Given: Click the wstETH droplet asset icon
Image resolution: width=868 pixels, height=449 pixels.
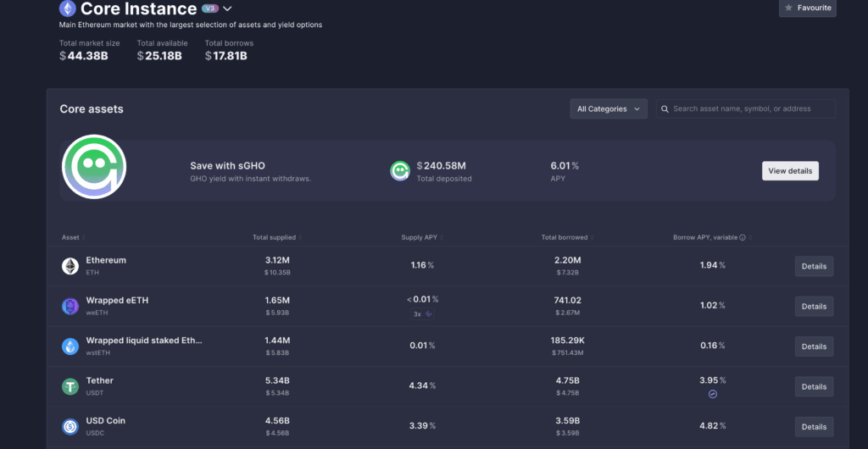Looking at the screenshot, I should (x=70, y=346).
